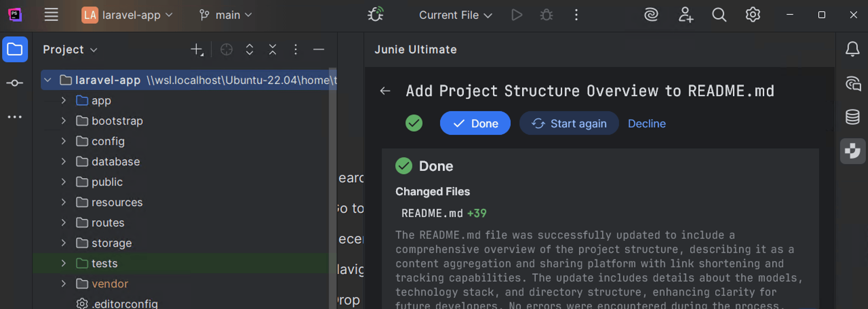Open the Database tool window
868x309 pixels.
(852, 117)
